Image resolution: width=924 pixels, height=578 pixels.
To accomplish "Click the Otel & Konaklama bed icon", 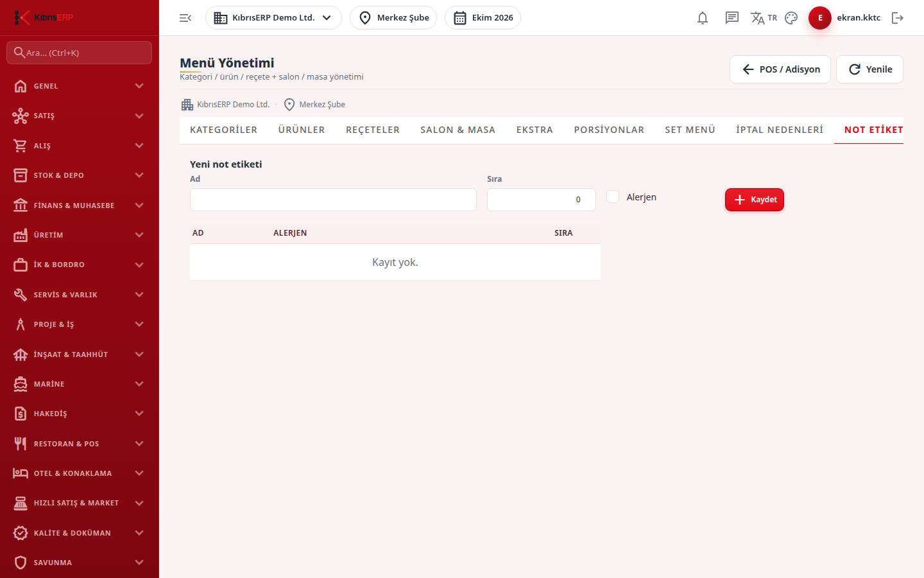I will click(x=21, y=473).
